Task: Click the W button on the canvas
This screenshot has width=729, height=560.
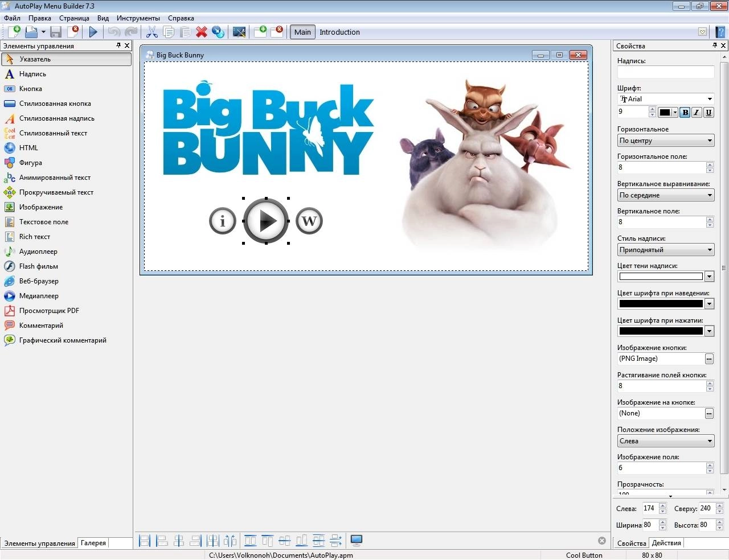Action: coord(309,221)
